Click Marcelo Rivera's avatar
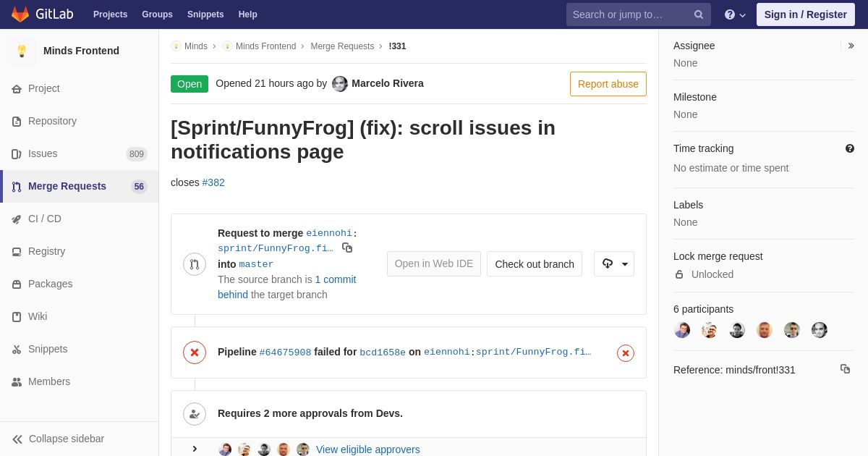Screen dimensions: 868x456 [x=340, y=84]
